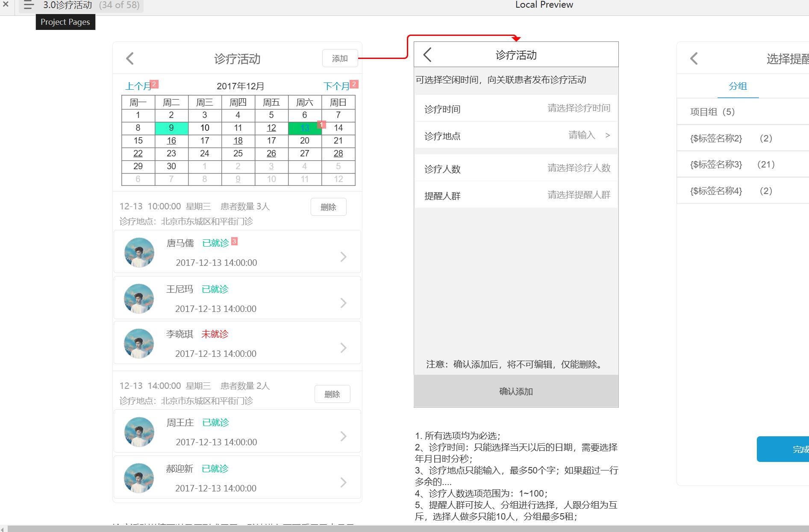Open 诊疗人数 selection field
This screenshot has height=532, width=809.
coord(516,168)
